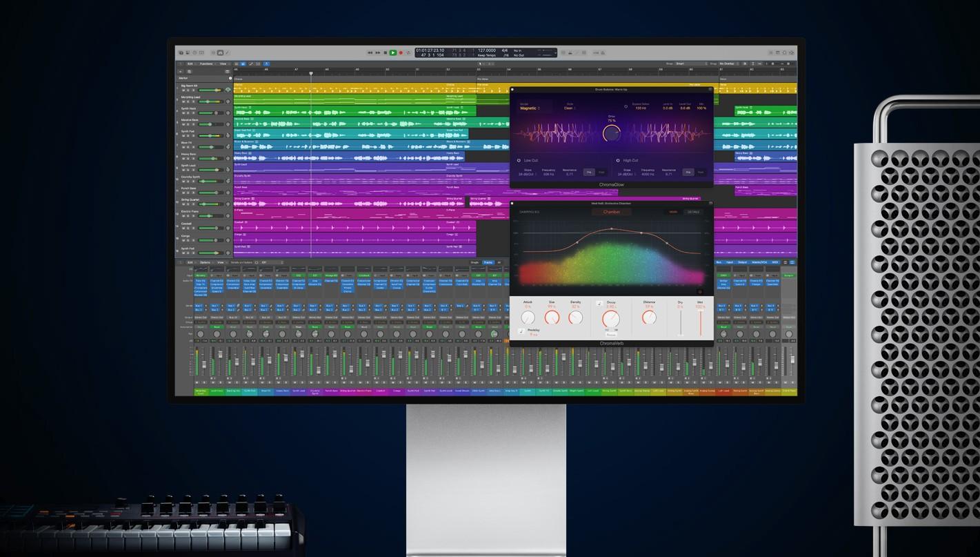Expand the Marker global track options
Viewport: 980px width, 557px height.
click(x=230, y=78)
